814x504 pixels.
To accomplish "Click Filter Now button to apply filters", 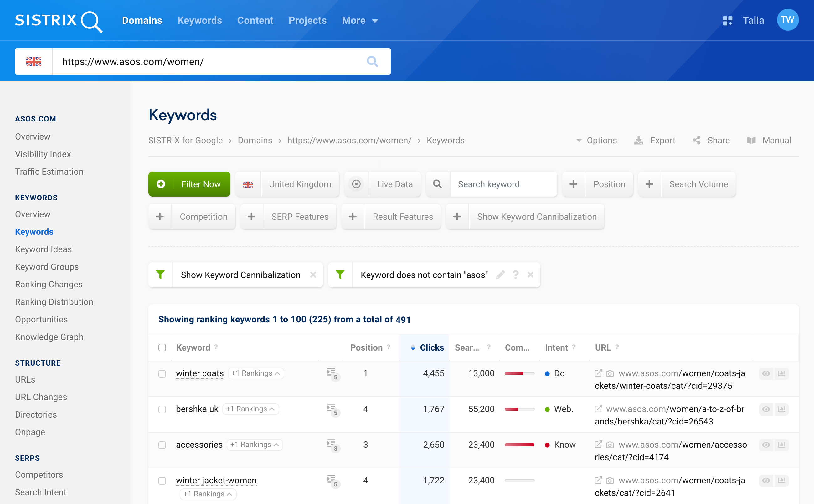I will 188,184.
